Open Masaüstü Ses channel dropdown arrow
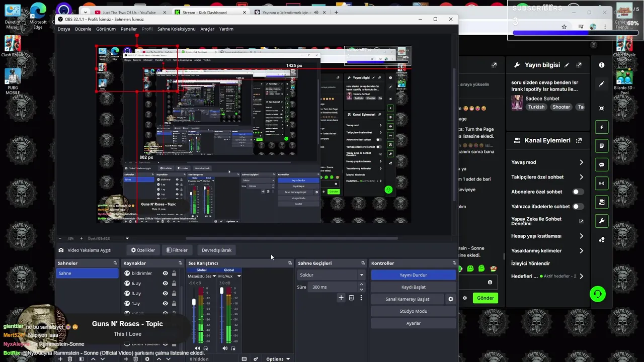The image size is (644, 362). (214, 276)
